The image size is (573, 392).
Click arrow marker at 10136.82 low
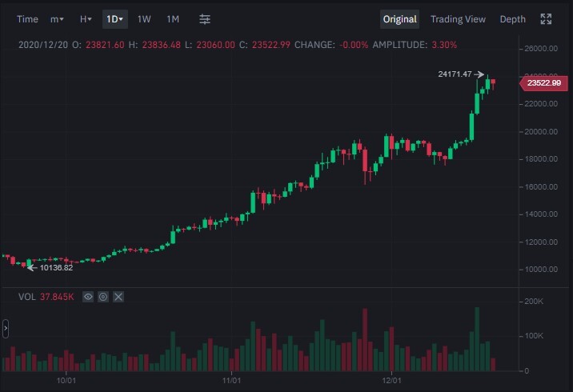[x=32, y=268]
